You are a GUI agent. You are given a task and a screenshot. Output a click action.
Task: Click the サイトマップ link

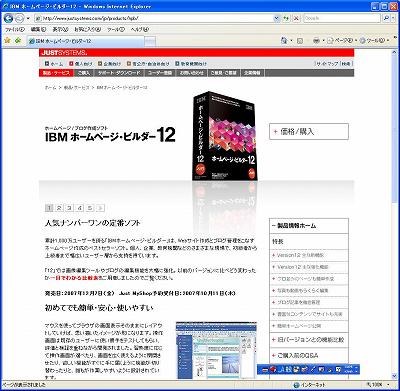click(327, 63)
